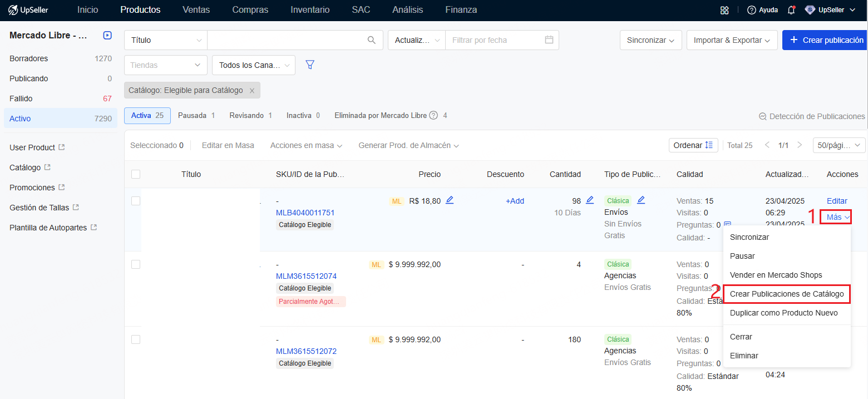
Task: Open the Ventas top menu
Action: 196,10
